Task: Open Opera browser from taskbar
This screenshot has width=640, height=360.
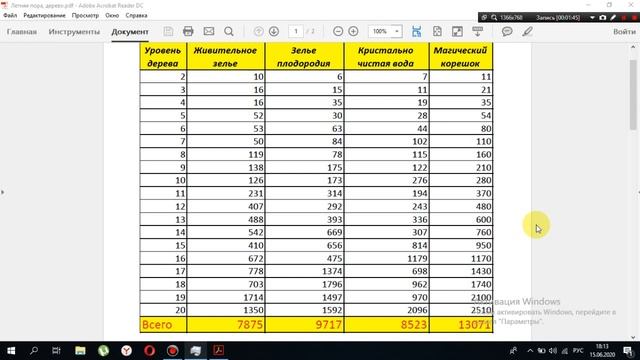Action: pos(149,351)
